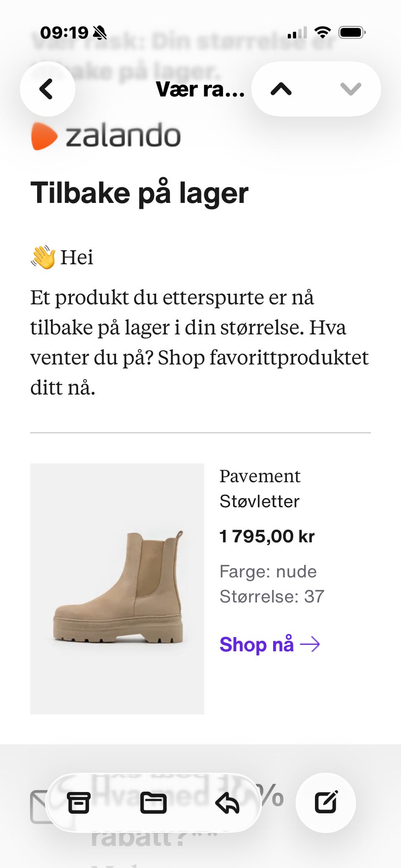Viewport: 401px width, 868px height.
Task: Tap the purple arrow beside Shop nå
Action: click(x=310, y=644)
